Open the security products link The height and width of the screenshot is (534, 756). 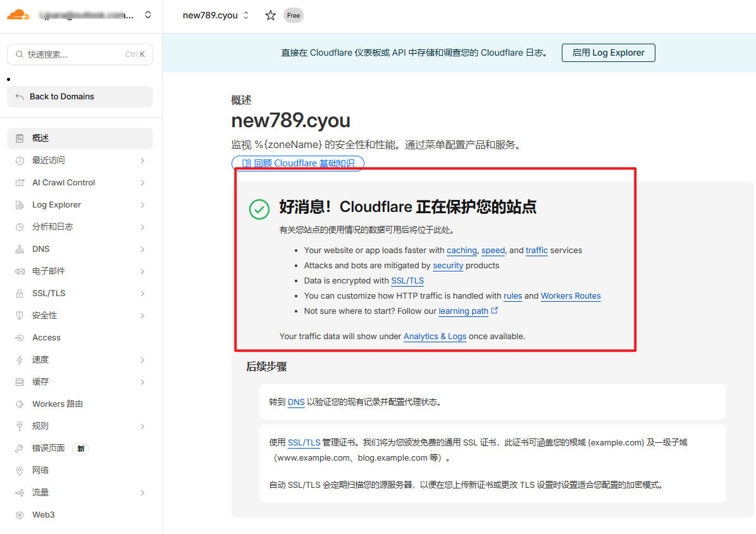[448, 266]
